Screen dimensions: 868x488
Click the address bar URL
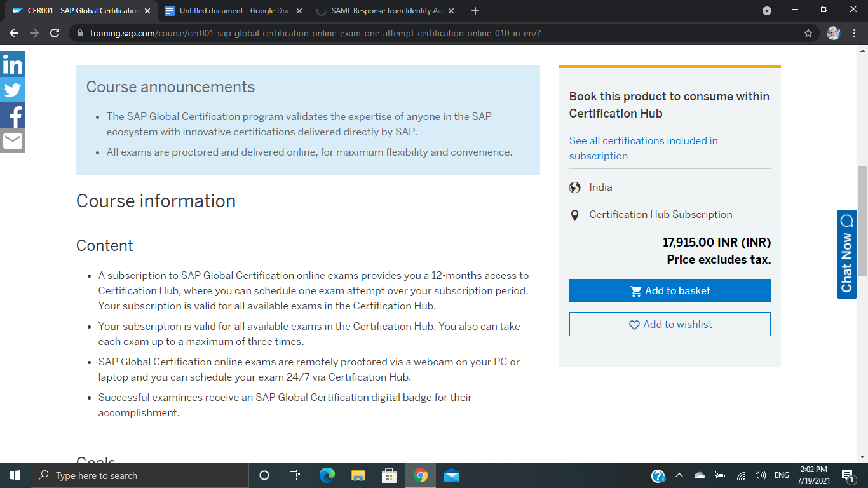pos(315,33)
